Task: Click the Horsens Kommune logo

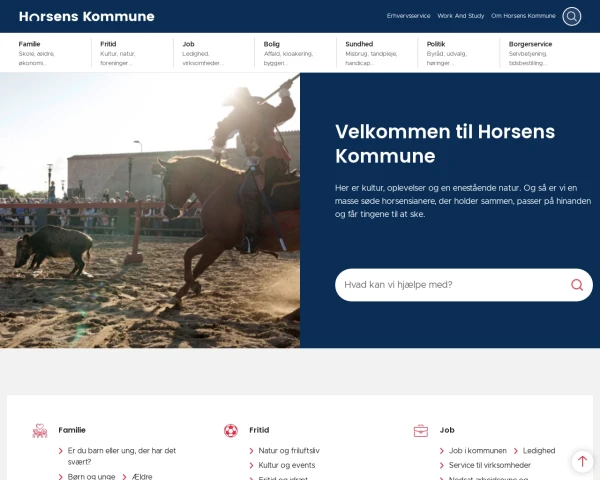Action: 87,16
